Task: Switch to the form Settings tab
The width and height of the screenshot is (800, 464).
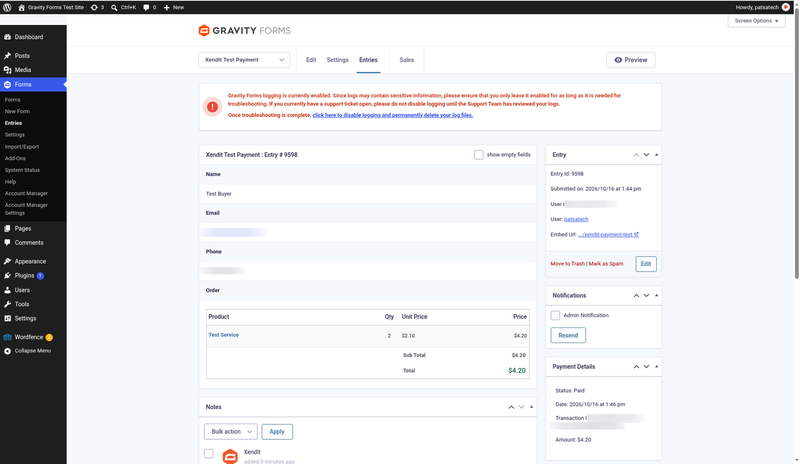Action: [337, 60]
